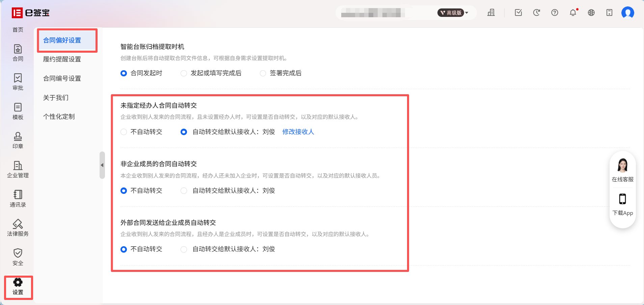Open the 模板 templates section
Screen dimensions: 644x305
click(18, 111)
